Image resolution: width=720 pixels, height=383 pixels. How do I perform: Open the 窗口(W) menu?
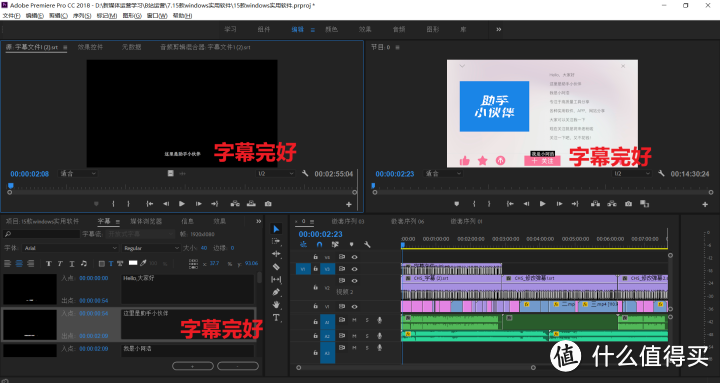(x=157, y=16)
